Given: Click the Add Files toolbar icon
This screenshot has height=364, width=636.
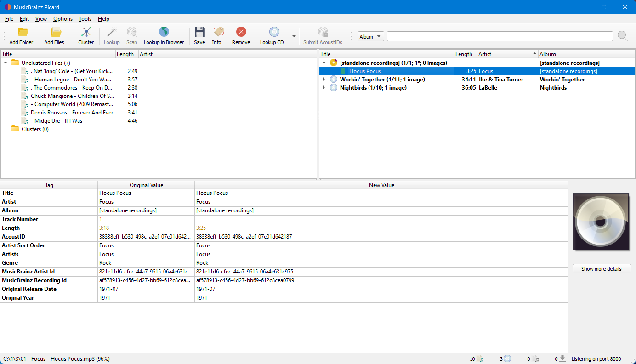Looking at the screenshot, I should pos(56,32).
